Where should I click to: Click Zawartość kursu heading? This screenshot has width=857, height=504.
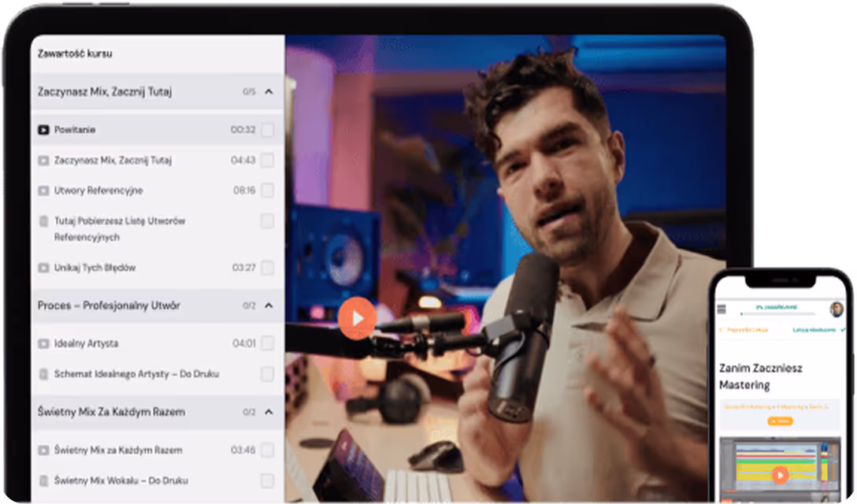click(x=75, y=54)
